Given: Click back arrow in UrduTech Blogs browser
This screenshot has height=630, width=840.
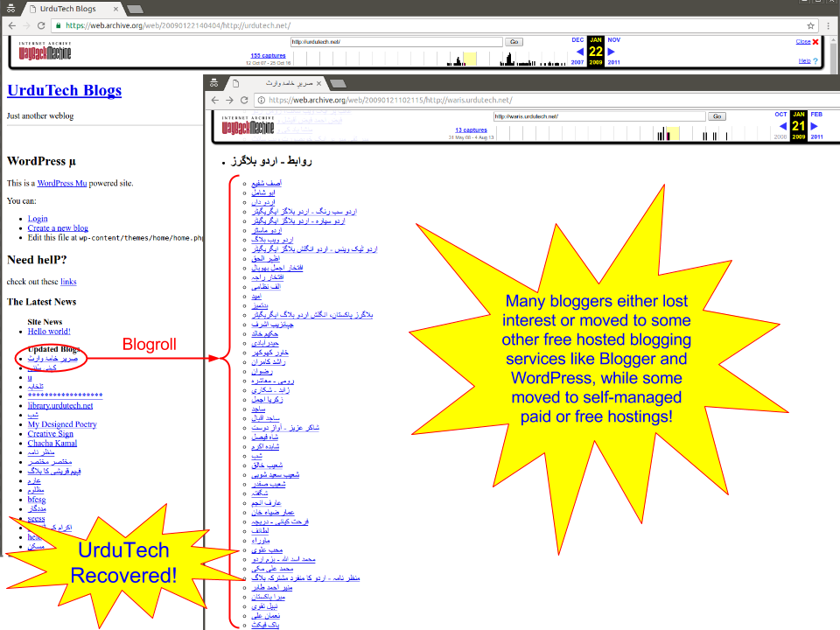Looking at the screenshot, I should click(x=11, y=25).
